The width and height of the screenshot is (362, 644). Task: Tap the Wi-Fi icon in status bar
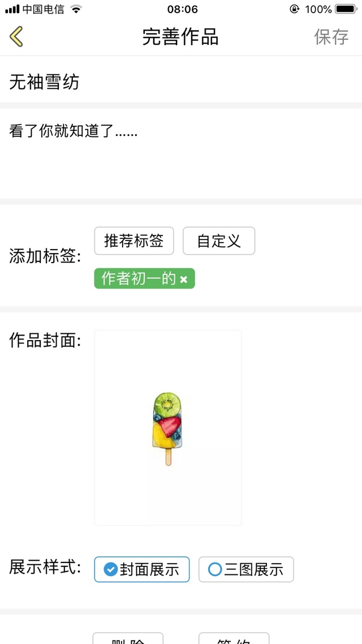pyautogui.click(x=76, y=8)
